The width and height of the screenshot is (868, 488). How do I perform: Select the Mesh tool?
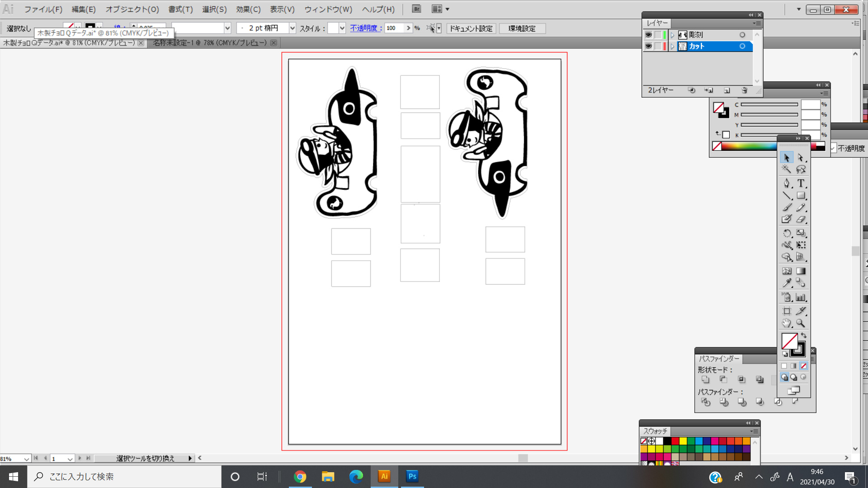(x=787, y=271)
